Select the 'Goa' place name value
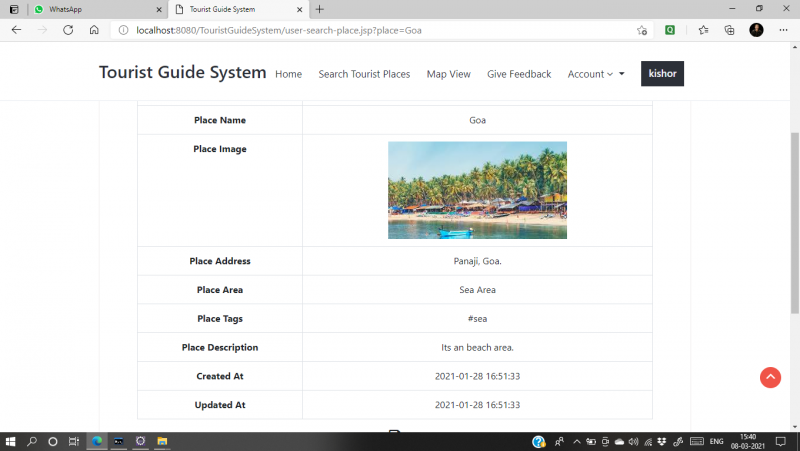This screenshot has height=451, width=800. [x=477, y=120]
